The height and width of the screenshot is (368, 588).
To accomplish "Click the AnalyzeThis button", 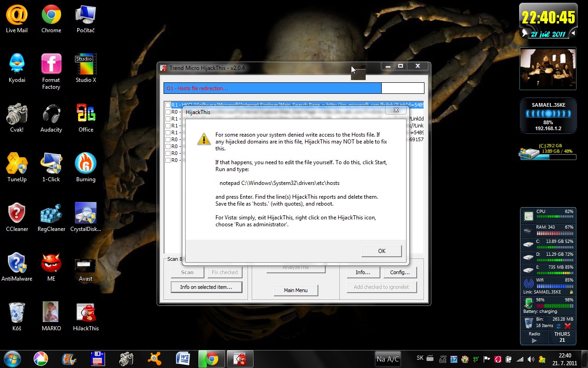I will tap(296, 269).
